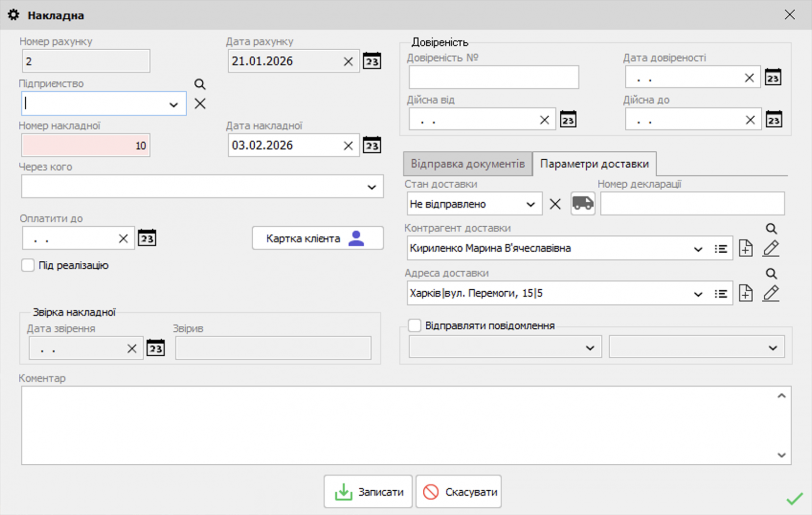The image size is (812, 515).
Task: Switch to Відправка документів tab
Action: pyautogui.click(x=467, y=164)
